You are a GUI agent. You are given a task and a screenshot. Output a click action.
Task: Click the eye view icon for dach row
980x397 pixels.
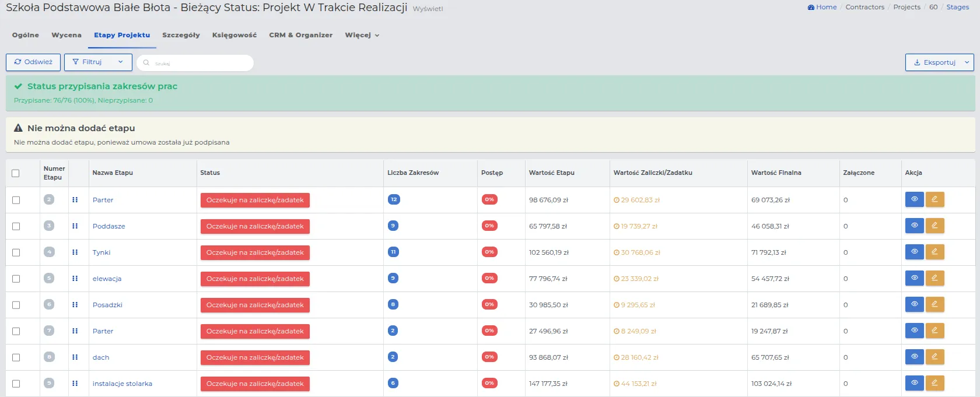(914, 357)
